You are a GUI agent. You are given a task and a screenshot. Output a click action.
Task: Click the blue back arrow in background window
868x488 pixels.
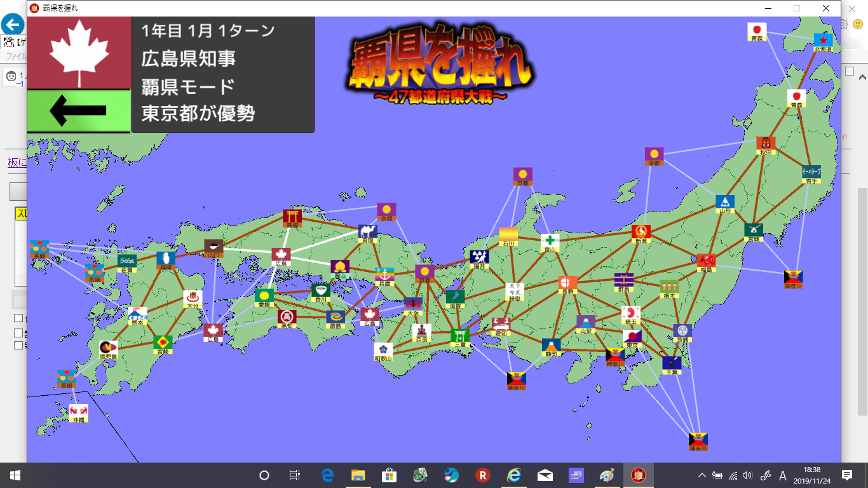tap(12, 25)
